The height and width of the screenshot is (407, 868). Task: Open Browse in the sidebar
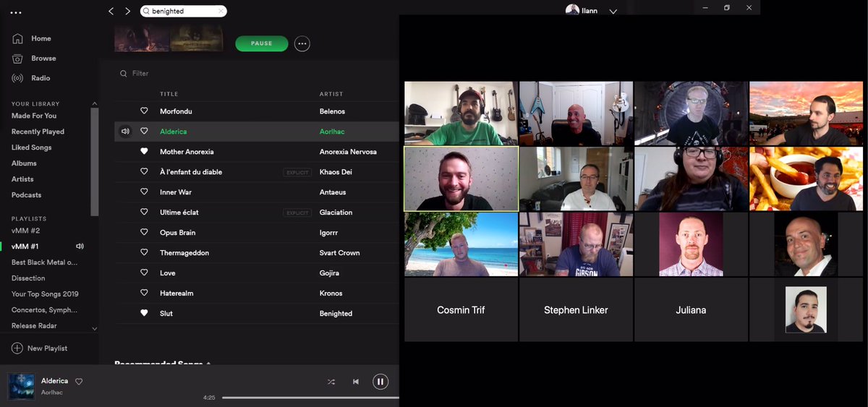coord(43,58)
